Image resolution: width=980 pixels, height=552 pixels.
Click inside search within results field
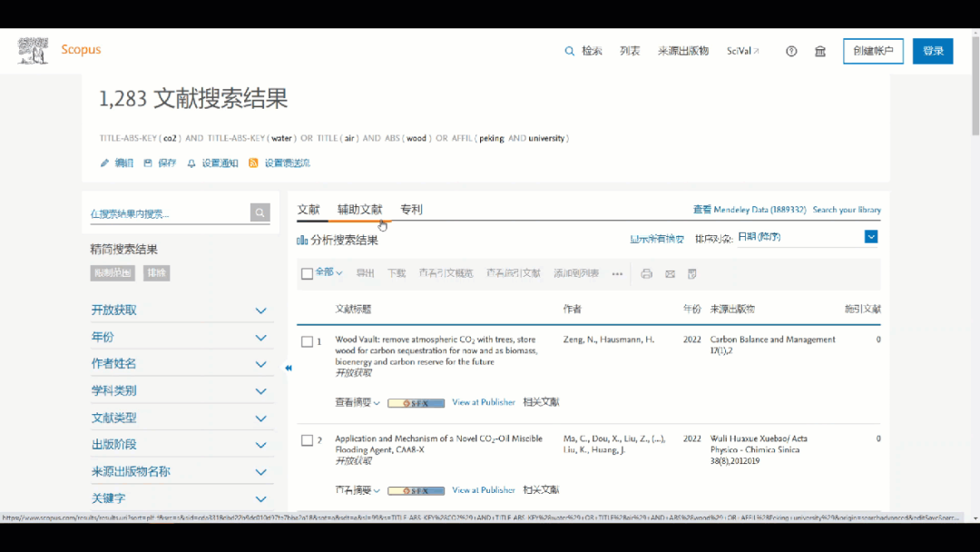(x=170, y=213)
